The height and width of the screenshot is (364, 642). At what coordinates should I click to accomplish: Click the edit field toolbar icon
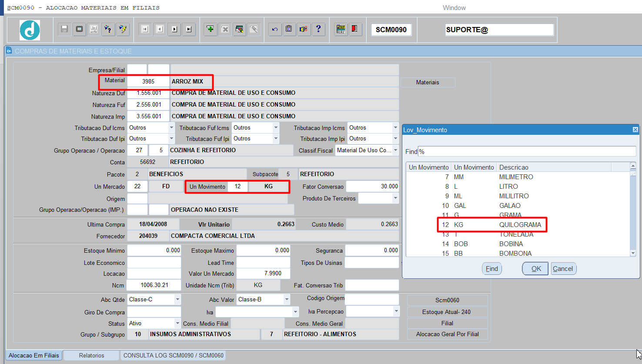239,29
